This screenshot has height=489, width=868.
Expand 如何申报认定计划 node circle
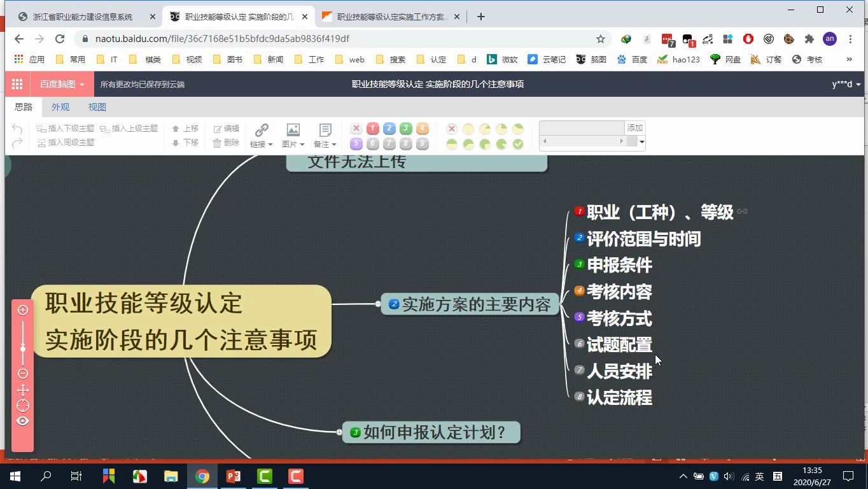point(339,432)
